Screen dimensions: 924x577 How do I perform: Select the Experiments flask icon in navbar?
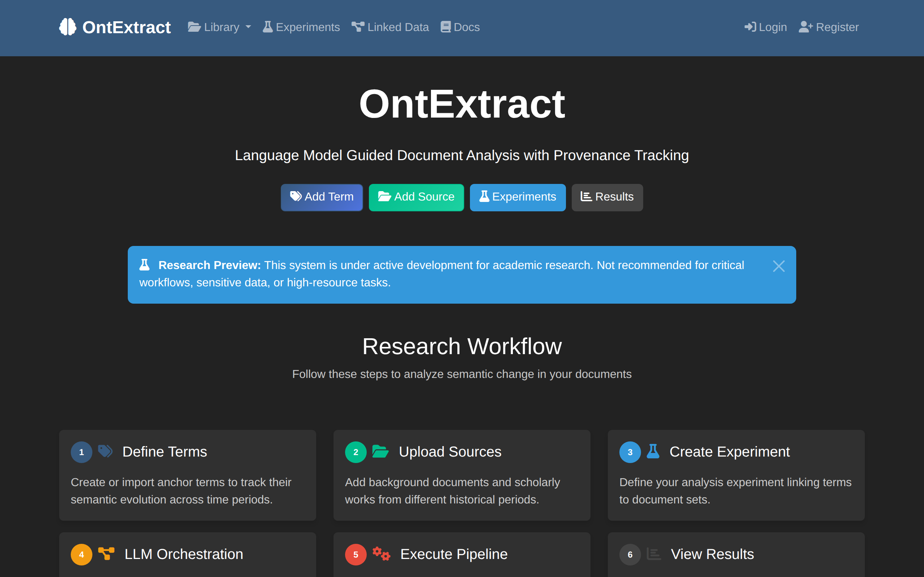tap(268, 27)
